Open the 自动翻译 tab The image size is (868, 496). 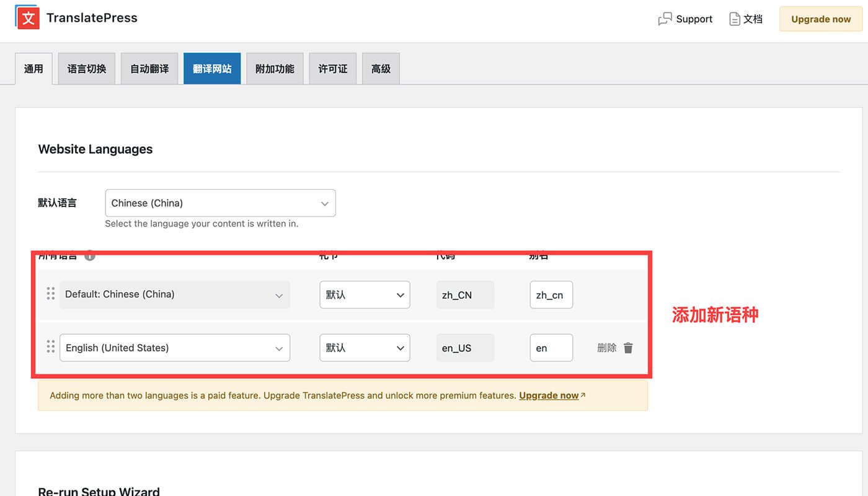149,69
